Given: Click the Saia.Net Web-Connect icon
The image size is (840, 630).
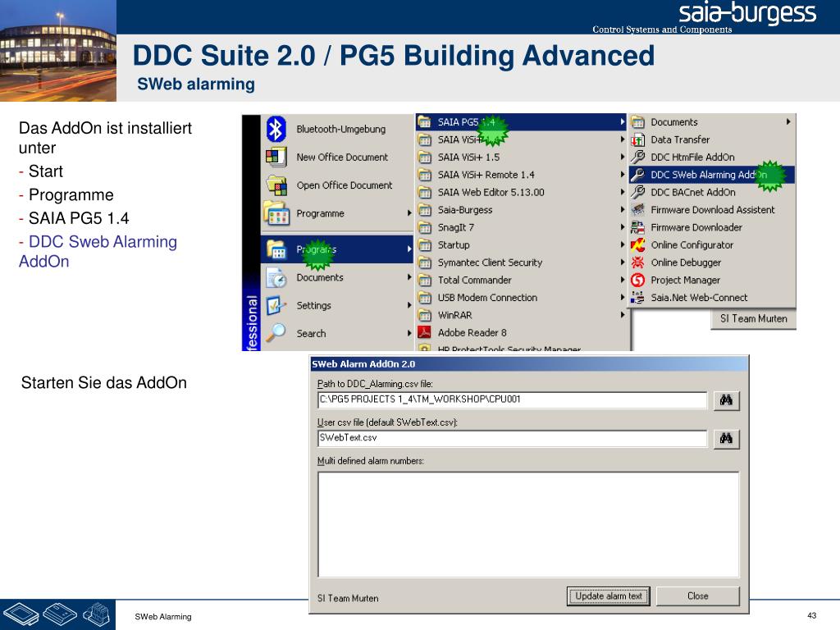Looking at the screenshot, I should pyautogui.click(x=637, y=297).
